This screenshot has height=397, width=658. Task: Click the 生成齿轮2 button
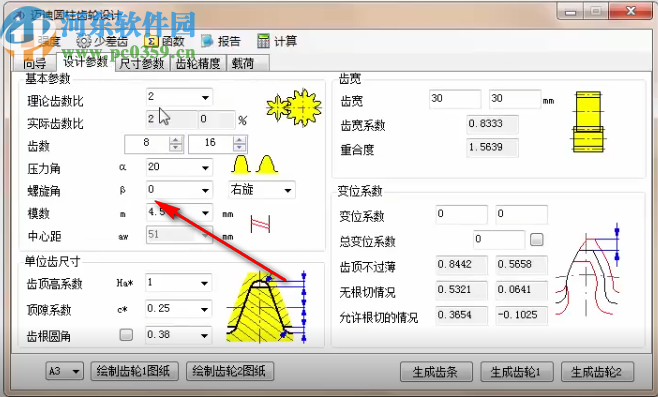coord(597,372)
